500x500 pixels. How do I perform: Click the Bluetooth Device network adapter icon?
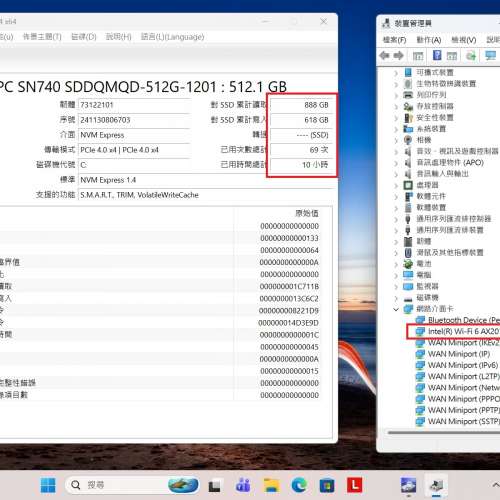click(x=420, y=320)
